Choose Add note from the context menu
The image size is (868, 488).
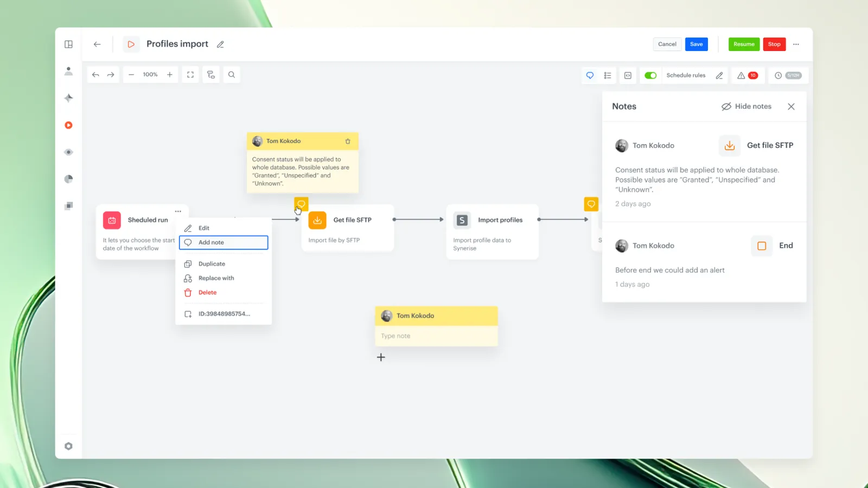tap(224, 242)
